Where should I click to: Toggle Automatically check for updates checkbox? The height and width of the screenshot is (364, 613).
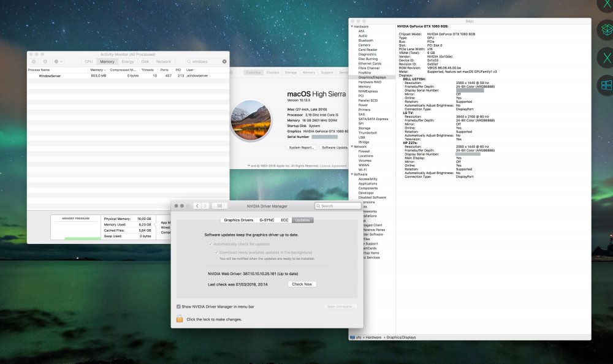pyautogui.click(x=210, y=244)
